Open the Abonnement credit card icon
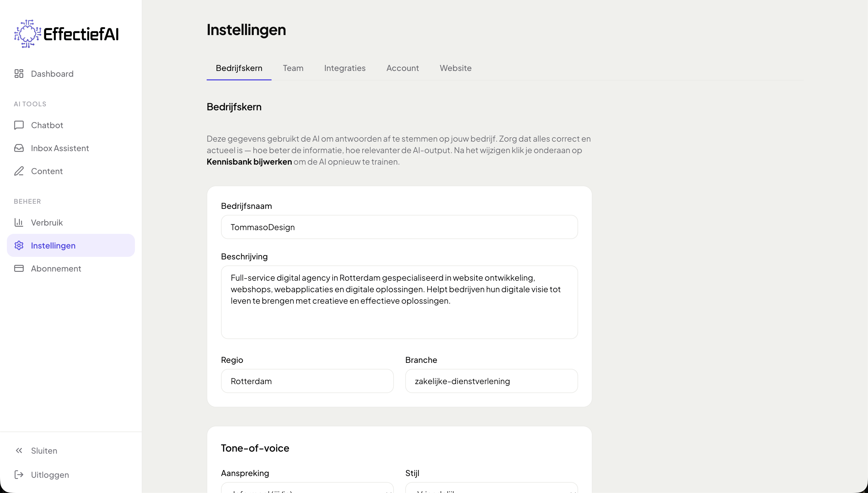Viewport: 868px width, 493px height. click(19, 269)
